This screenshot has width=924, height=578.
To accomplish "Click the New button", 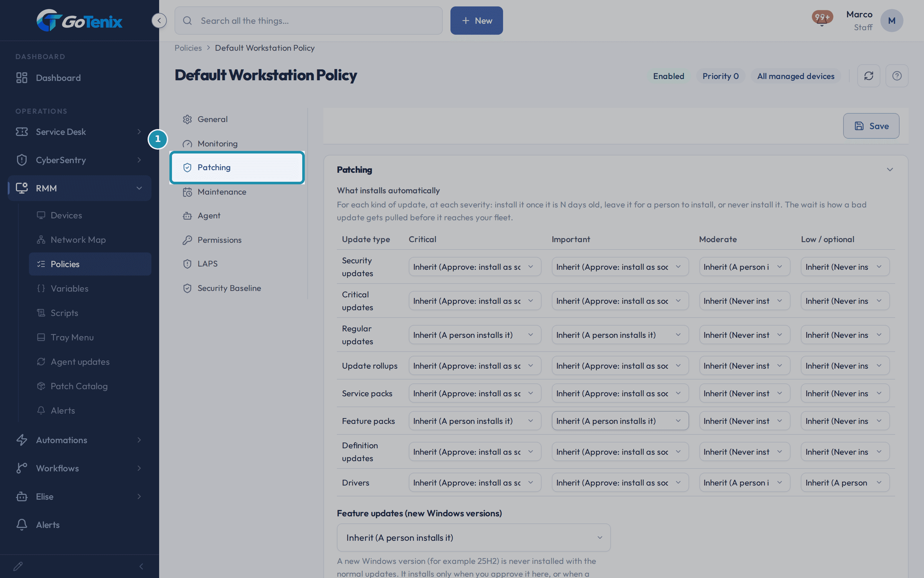I will click(x=476, y=21).
